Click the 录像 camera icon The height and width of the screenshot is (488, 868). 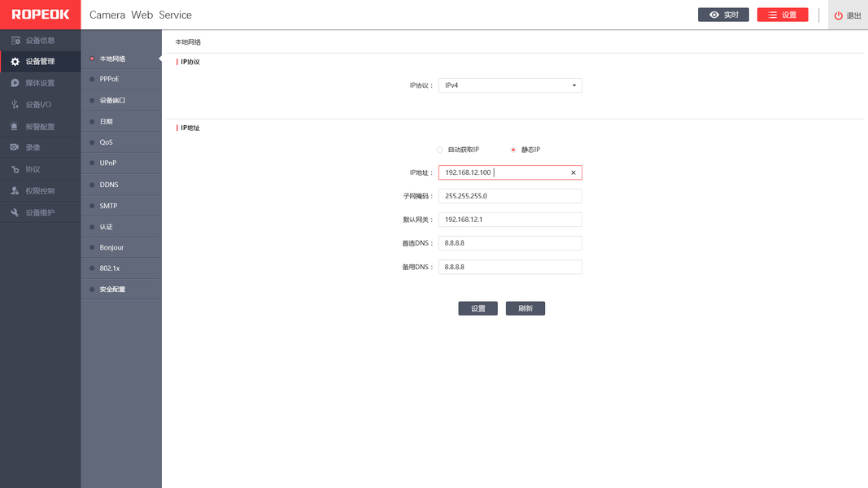pyautogui.click(x=15, y=147)
